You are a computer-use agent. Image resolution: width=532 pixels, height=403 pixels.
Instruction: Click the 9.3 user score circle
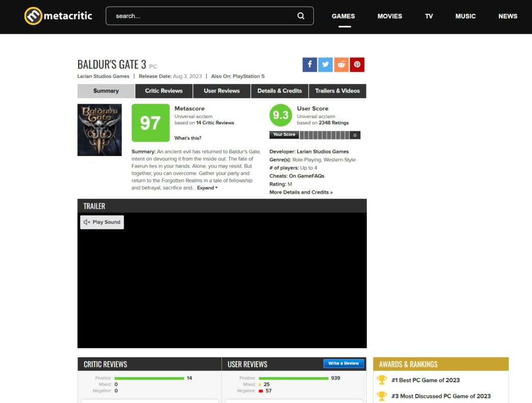tap(281, 115)
